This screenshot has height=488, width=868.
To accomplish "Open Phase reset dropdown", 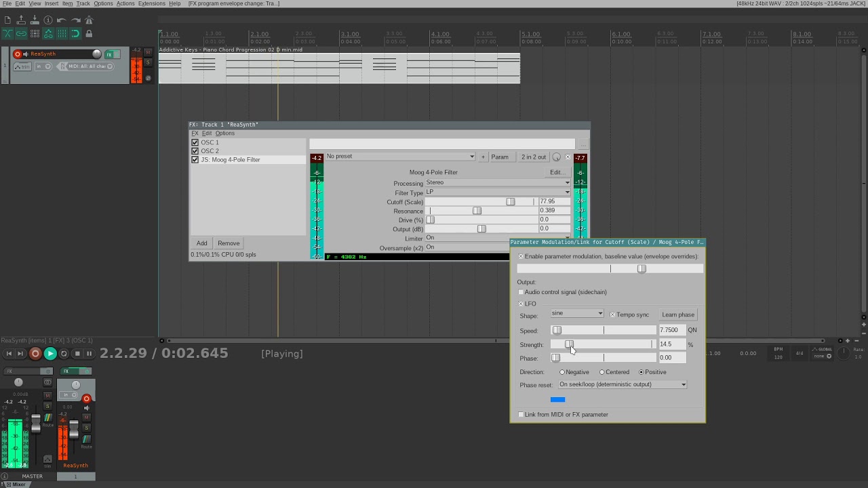I will pyautogui.click(x=622, y=384).
